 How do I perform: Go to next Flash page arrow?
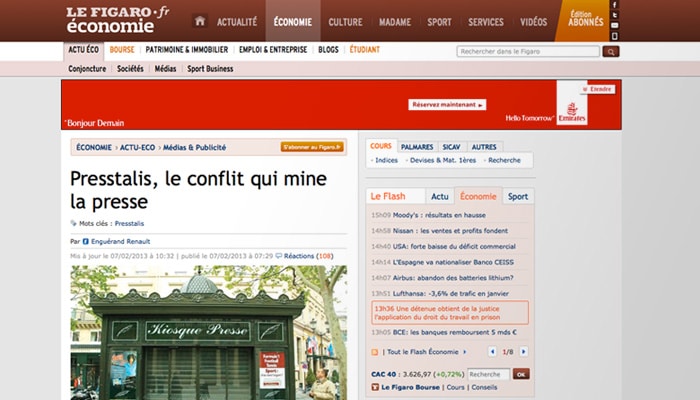point(523,352)
